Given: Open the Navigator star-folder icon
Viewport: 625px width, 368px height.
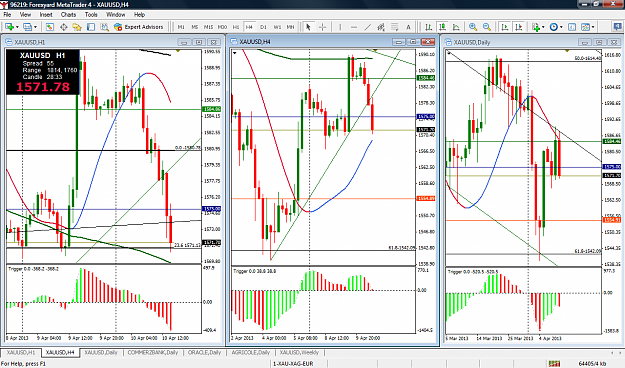Looking at the screenshot, I should click(x=77, y=27).
